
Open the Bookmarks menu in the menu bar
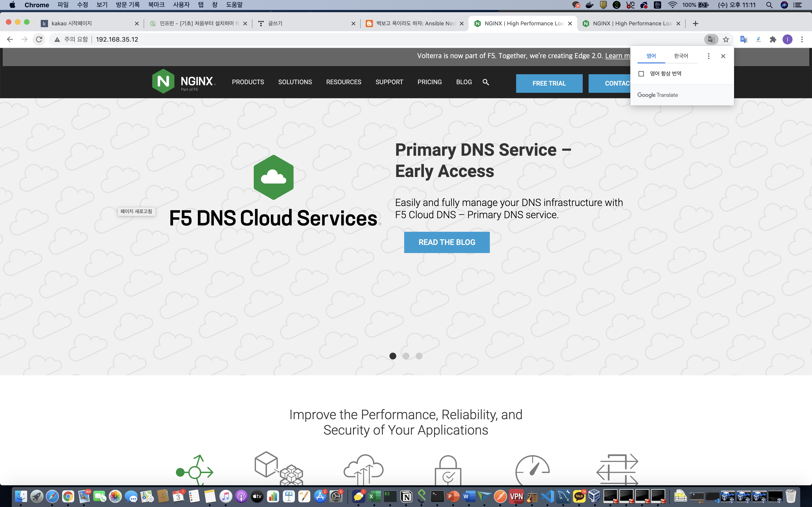(x=156, y=5)
